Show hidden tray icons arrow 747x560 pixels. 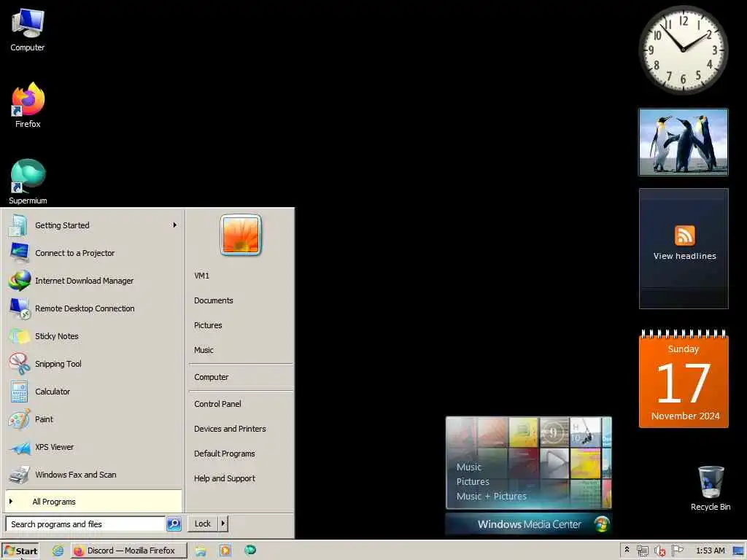point(627,550)
